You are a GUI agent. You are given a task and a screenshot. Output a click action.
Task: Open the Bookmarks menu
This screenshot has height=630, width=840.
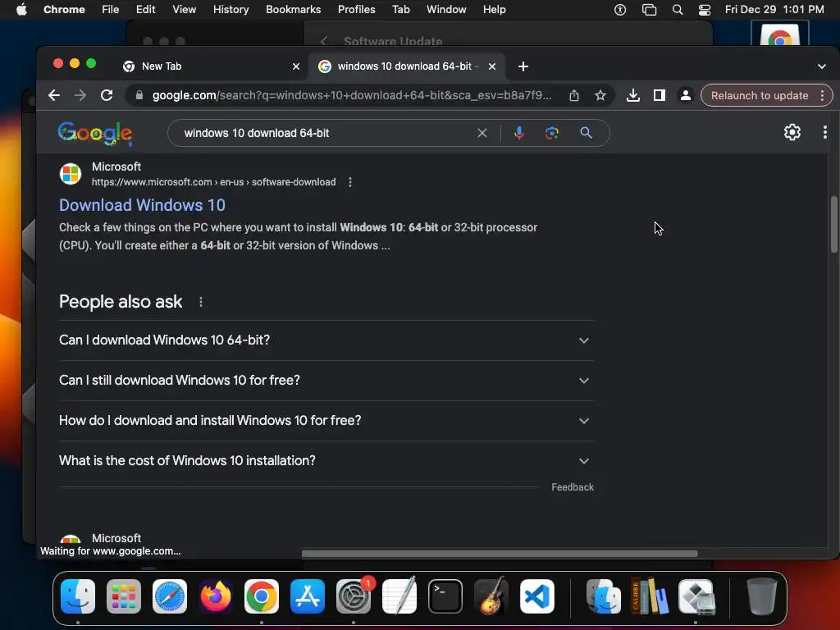point(293,9)
